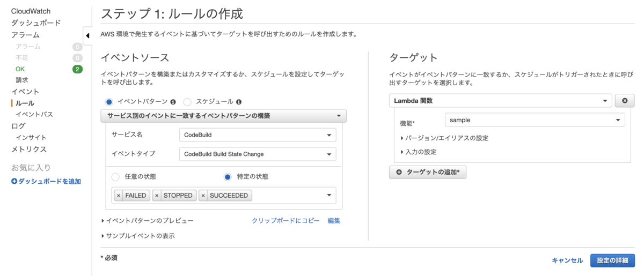
Task: Open アラーム section in the sidebar
Action: coord(25,35)
